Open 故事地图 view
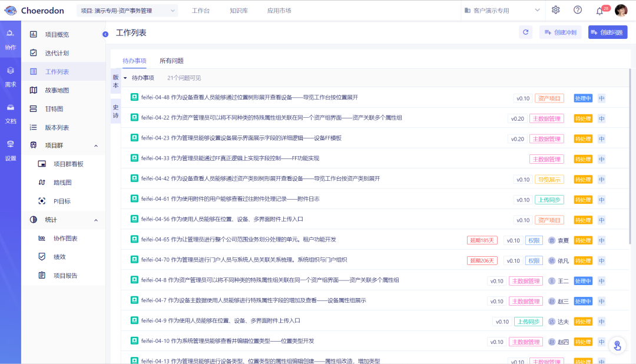Viewport: 636px width, 364px height. [x=63, y=90]
